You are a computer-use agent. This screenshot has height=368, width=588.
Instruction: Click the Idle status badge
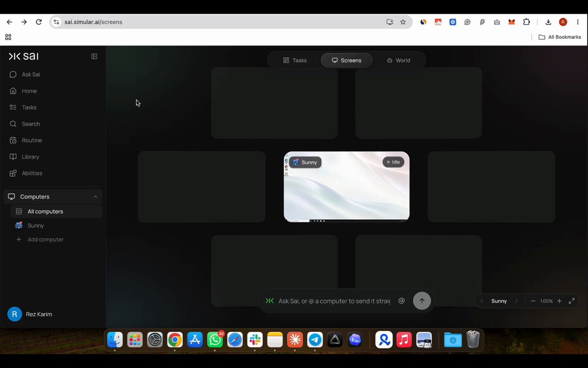tap(393, 162)
